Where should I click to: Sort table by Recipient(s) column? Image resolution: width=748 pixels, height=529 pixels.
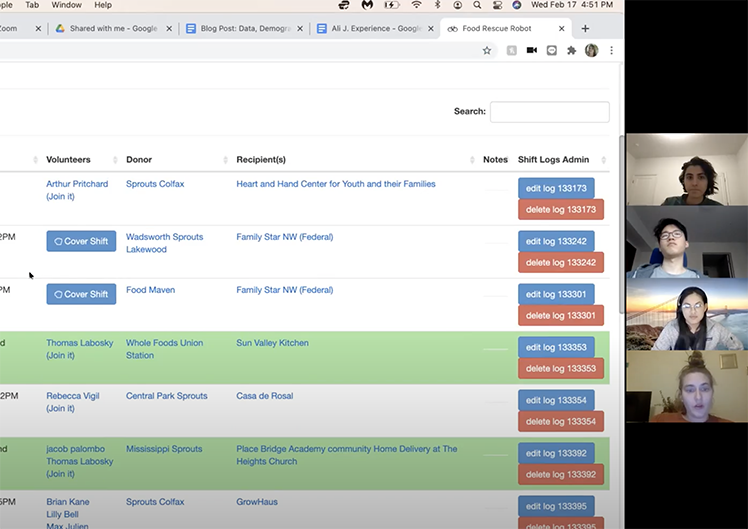tap(261, 160)
